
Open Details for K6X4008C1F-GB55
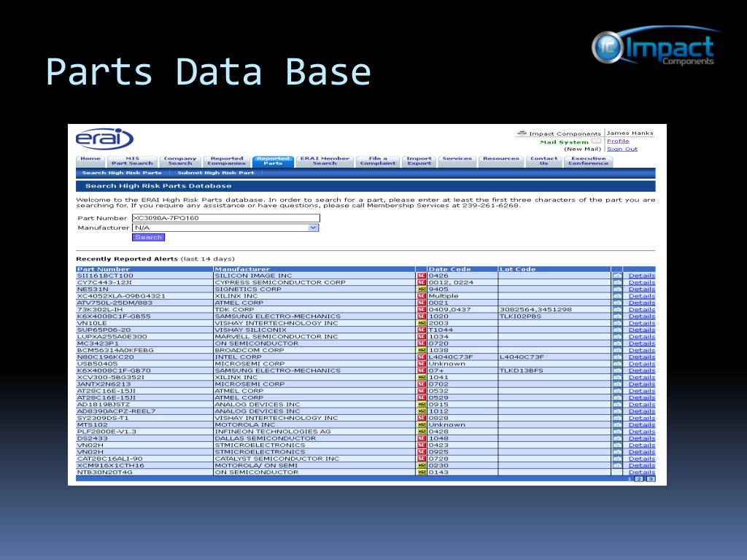click(x=642, y=316)
